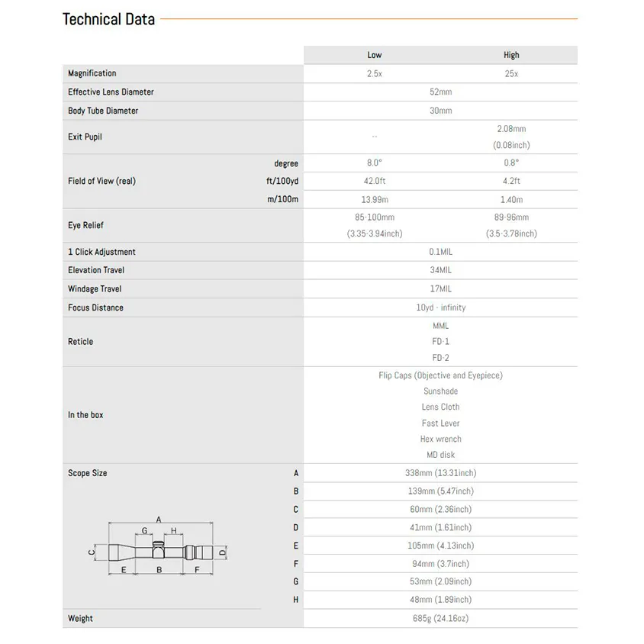Click the Eye Relief row label
Image resolution: width=644 pixels, height=644 pixels.
[x=85, y=226]
